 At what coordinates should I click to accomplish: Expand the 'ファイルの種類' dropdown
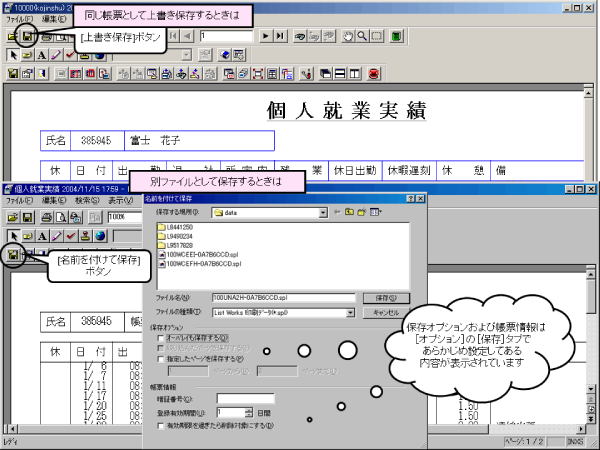tap(350, 313)
